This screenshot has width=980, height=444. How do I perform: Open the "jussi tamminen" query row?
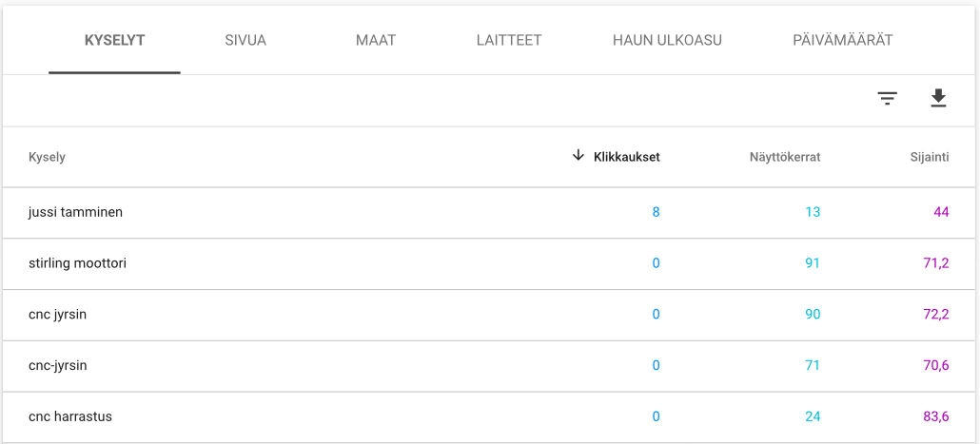[x=76, y=212]
